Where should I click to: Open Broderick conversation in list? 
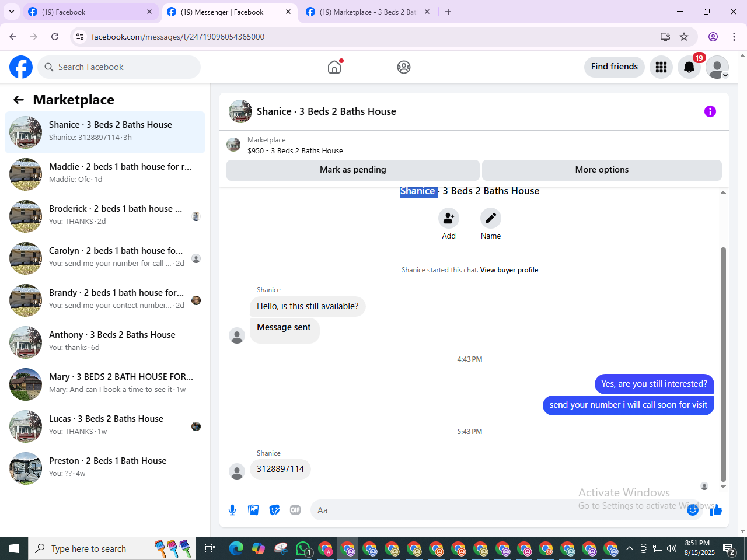(105, 216)
